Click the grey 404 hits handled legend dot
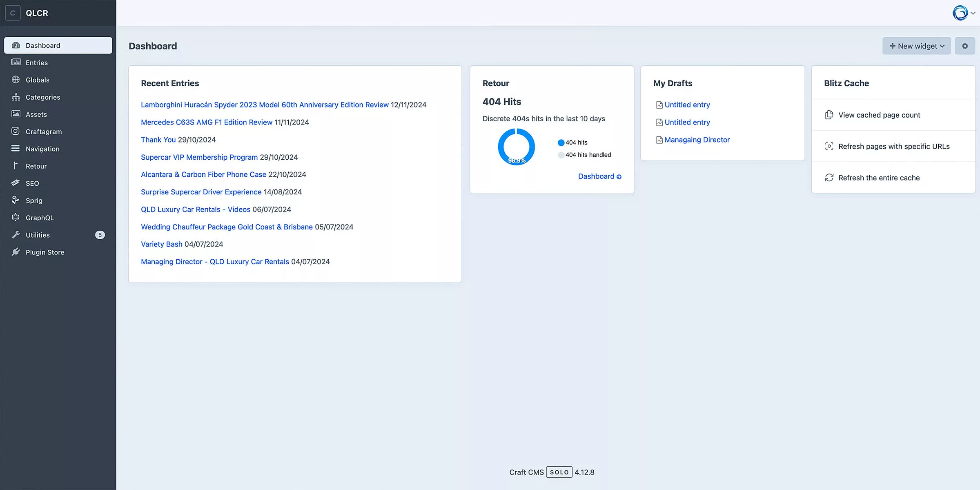 click(561, 155)
